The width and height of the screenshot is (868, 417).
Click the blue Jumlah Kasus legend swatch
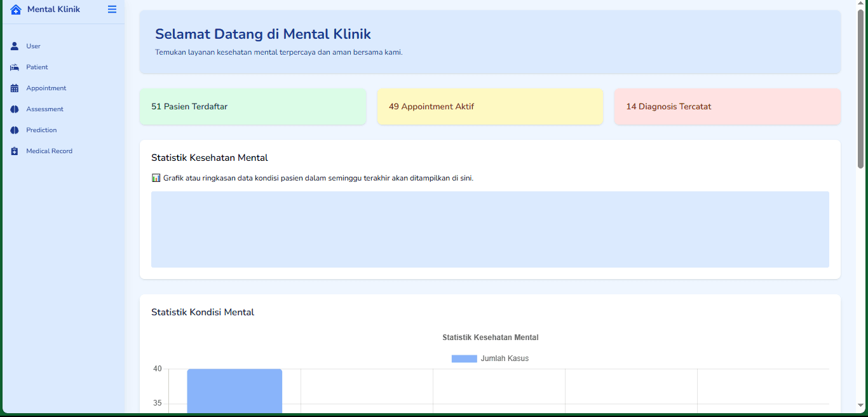(464, 358)
